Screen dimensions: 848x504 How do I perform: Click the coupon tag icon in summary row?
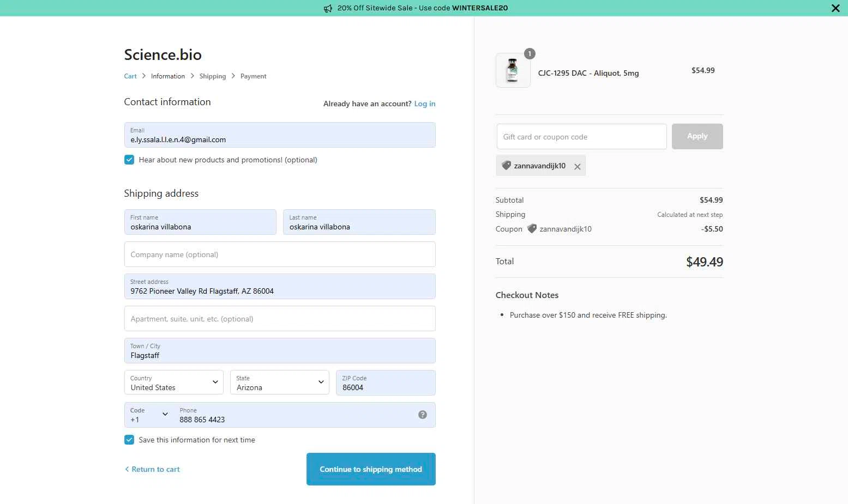(532, 229)
